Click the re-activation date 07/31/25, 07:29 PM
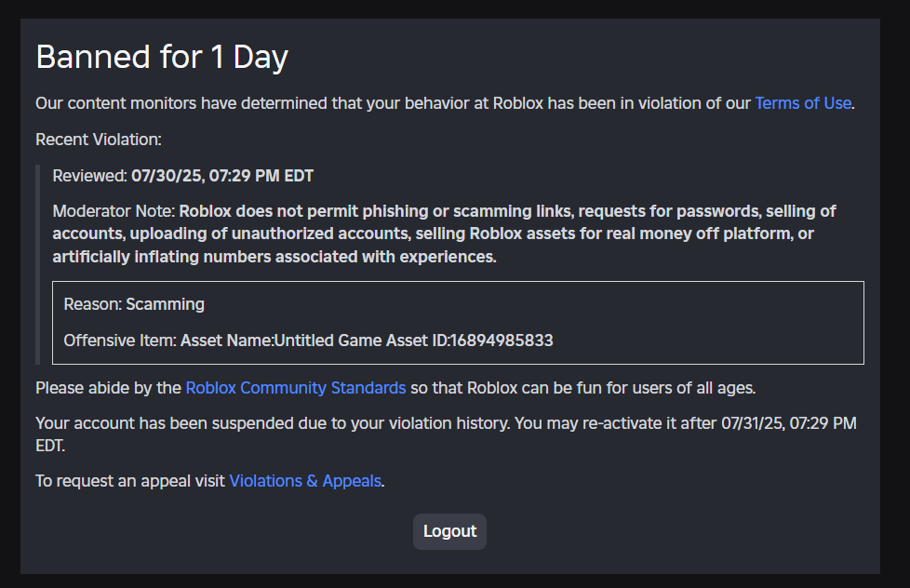The height and width of the screenshot is (588, 910). tap(788, 423)
